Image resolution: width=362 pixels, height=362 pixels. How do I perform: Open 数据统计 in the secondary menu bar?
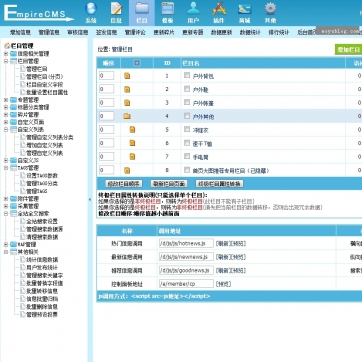click(x=250, y=32)
